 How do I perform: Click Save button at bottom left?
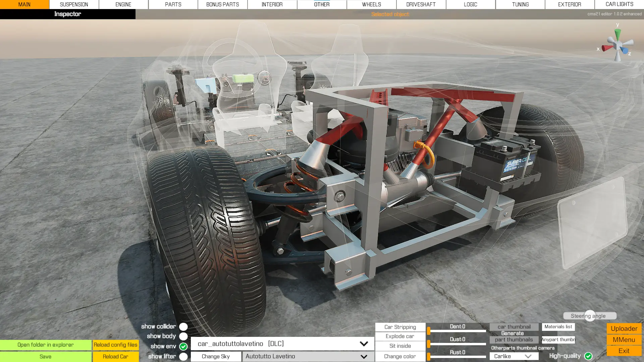click(45, 356)
